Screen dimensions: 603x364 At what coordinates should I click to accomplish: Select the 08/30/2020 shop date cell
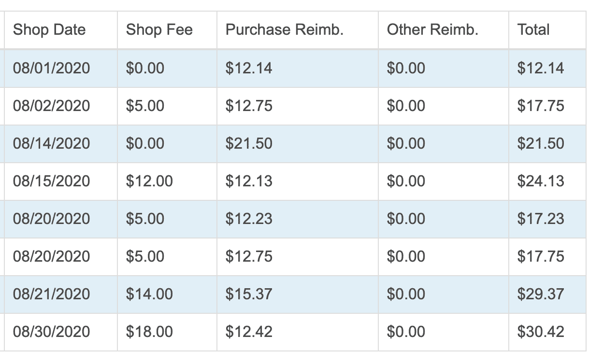pos(61,332)
